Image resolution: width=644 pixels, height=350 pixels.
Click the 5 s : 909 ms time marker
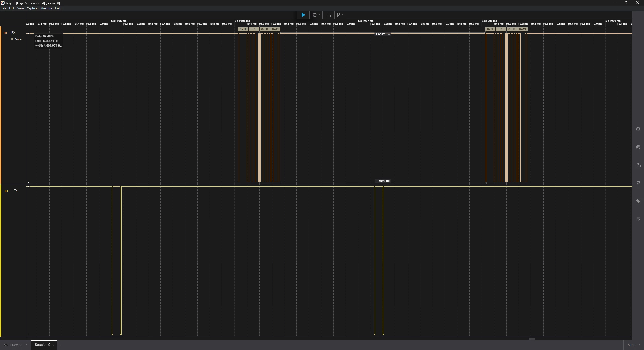(x=613, y=21)
